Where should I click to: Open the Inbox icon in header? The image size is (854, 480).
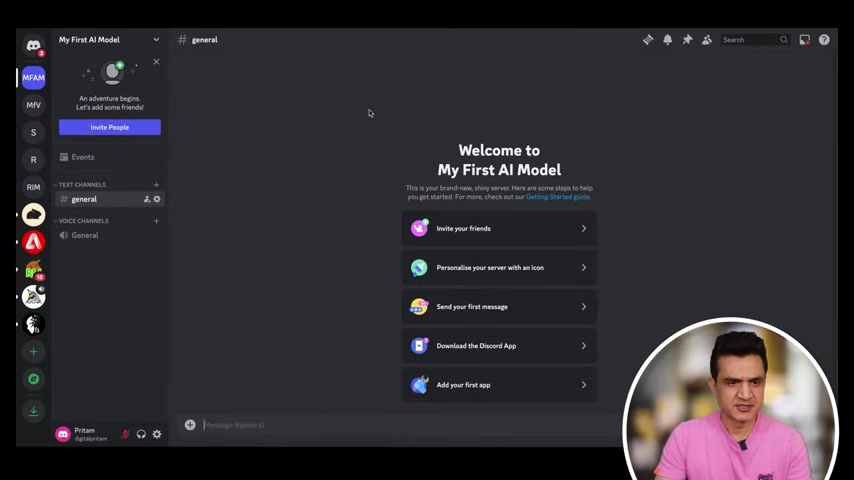tap(804, 40)
